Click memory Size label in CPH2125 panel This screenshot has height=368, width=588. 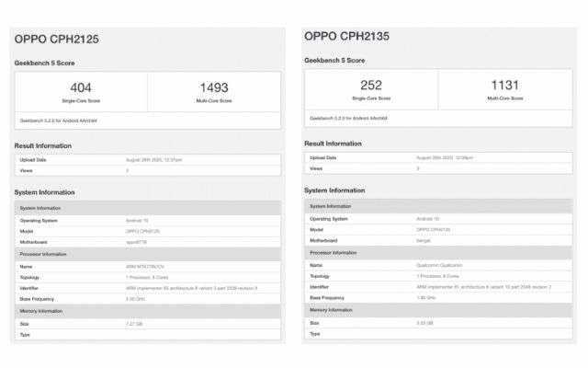(x=25, y=324)
